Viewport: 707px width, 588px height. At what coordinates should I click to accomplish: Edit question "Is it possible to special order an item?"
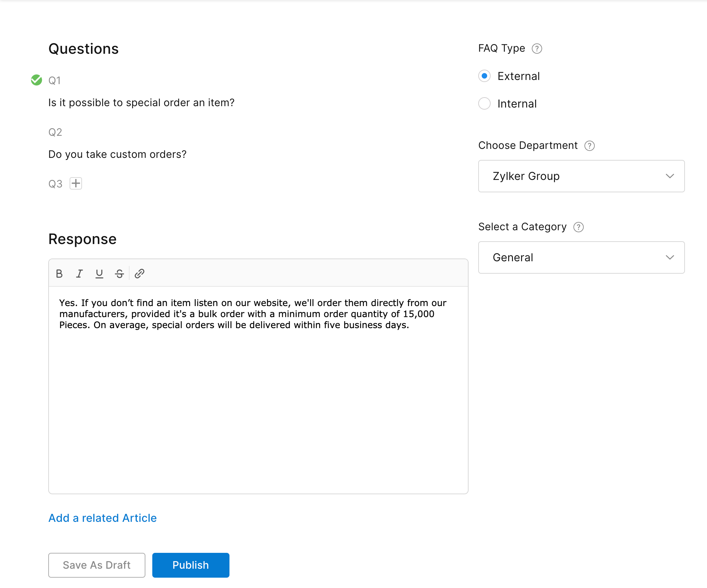point(141,103)
